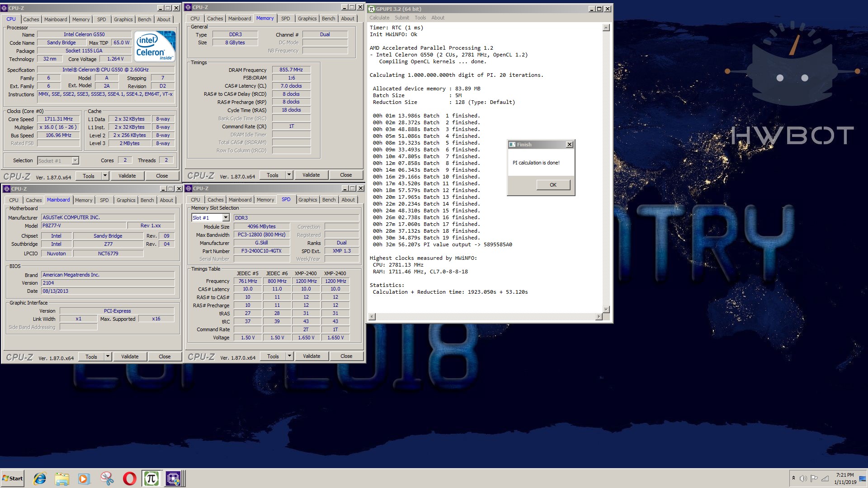The image size is (868, 488).
Task: Click the BIOS version 2104 field
Action: coord(108,283)
